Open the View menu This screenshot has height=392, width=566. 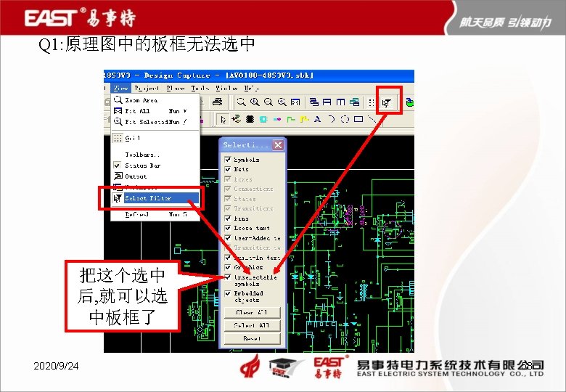coord(120,88)
